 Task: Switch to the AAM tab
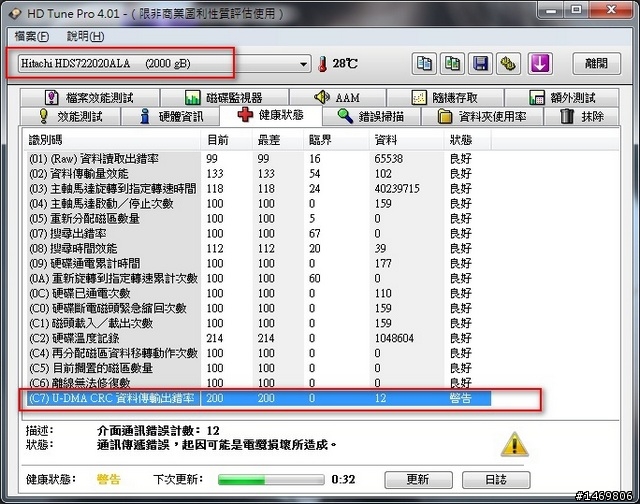pos(337,98)
